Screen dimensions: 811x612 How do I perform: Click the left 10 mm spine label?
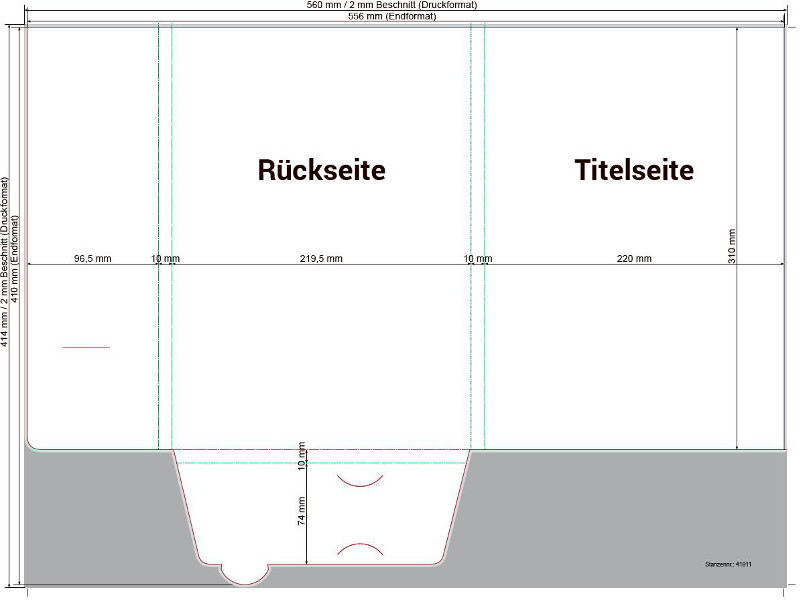tap(165, 258)
